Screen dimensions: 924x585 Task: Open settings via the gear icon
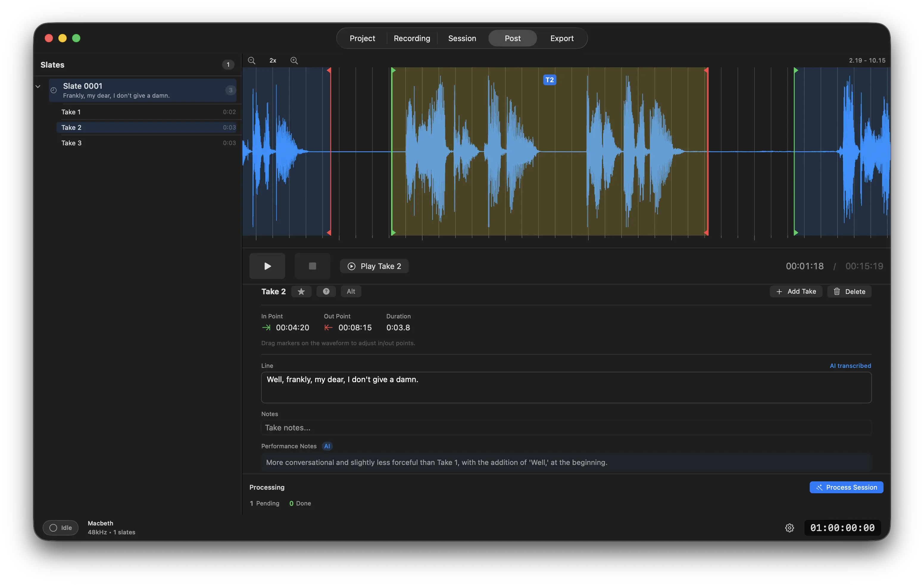coord(789,528)
